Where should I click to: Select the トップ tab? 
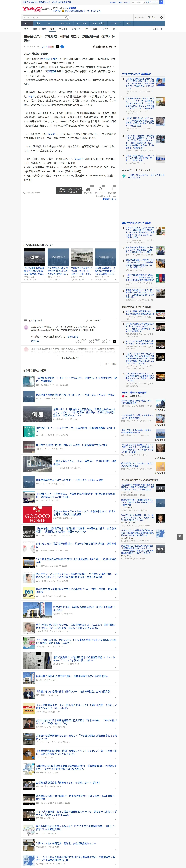27,24
